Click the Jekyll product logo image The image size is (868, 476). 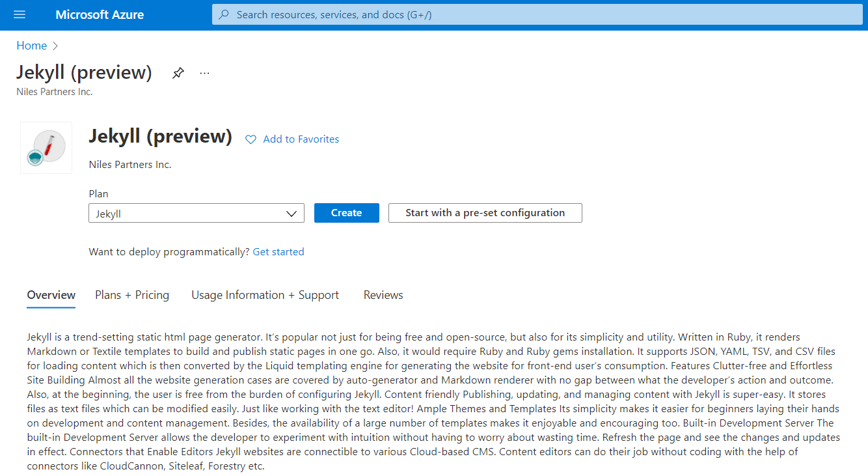tap(46, 147)
